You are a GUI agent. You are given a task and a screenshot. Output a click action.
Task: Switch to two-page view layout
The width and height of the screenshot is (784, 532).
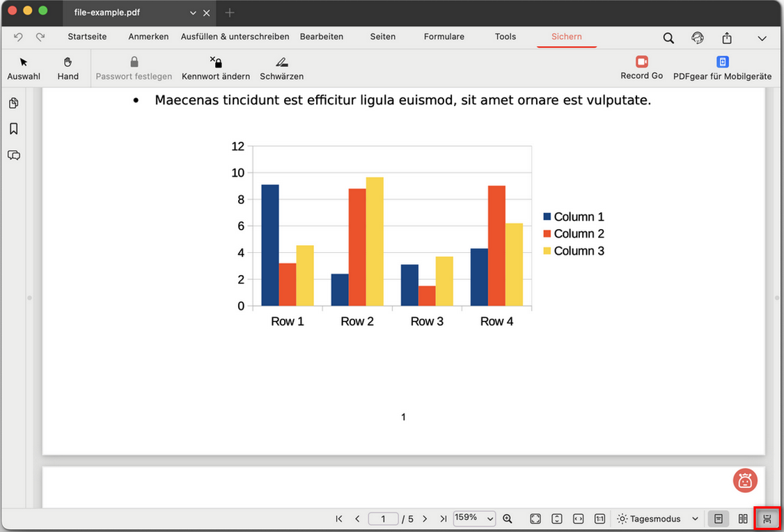pyautogui.click(x=743, y=519)
